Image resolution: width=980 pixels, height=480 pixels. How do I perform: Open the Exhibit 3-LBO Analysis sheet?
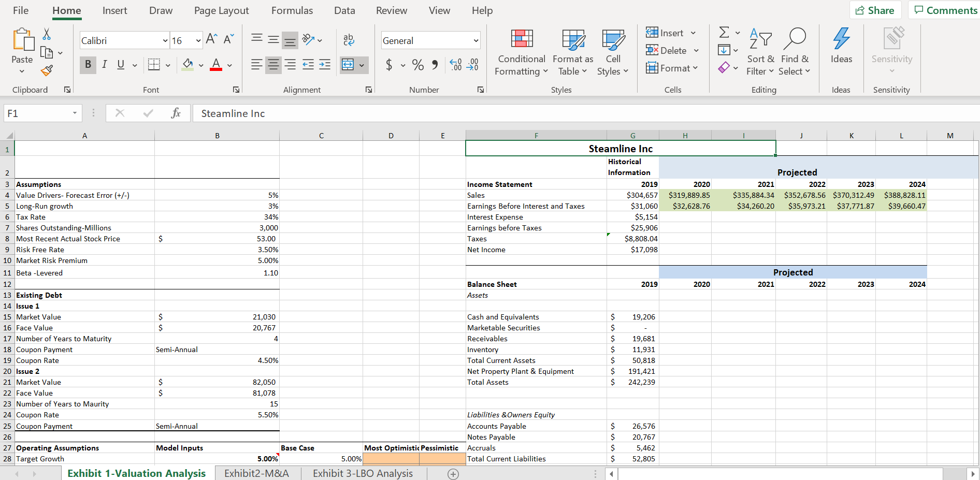[363, 473]
